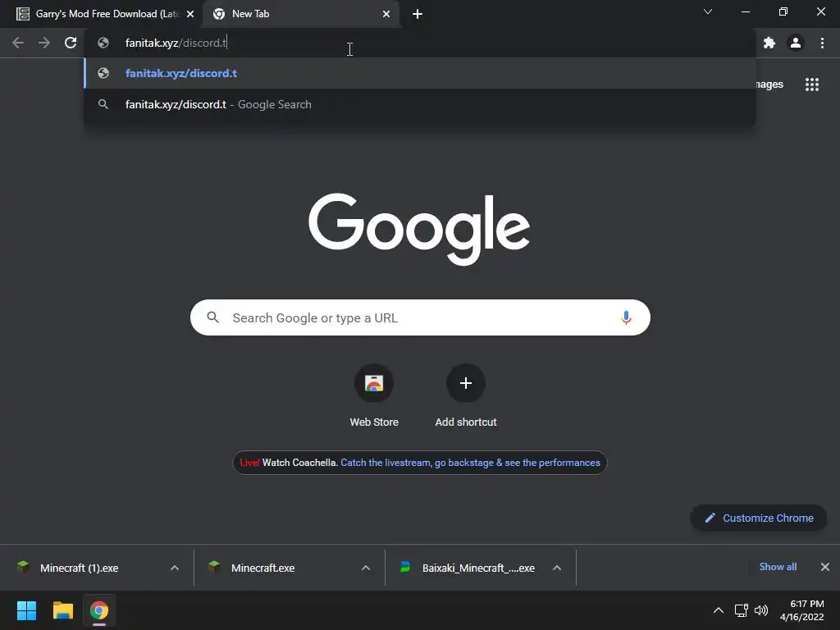The height and width of the screenshot is (630, 840).
Task: Click Show all downloads
Action: 778,567
